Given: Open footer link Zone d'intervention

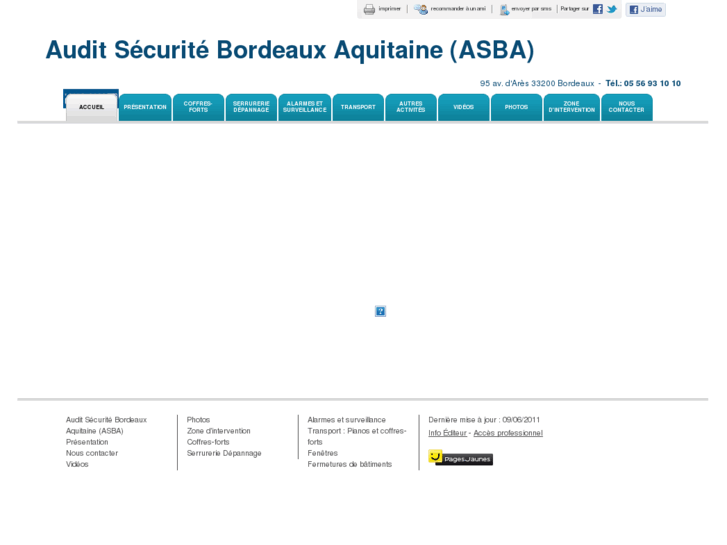Looking at the screenshot, I should click(x=218, y=431).
